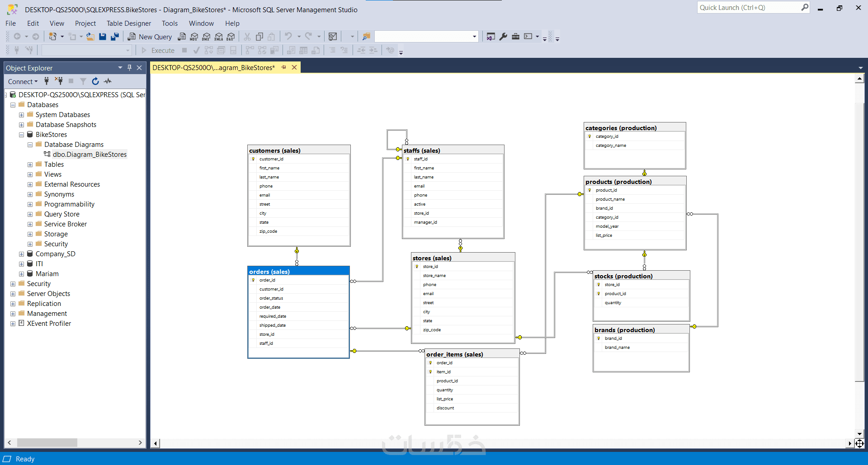The image size is (868, 465).
Task: Click inside the Quick Launch search box
Action: click(x=749, y=8)
